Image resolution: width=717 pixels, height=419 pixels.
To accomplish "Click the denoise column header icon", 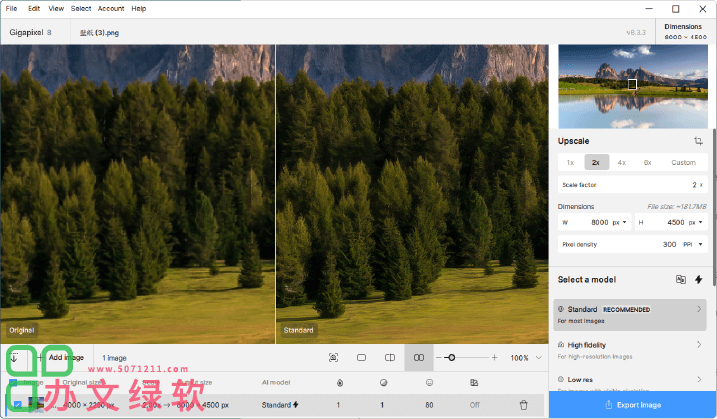I will click(x=340, y=382).
